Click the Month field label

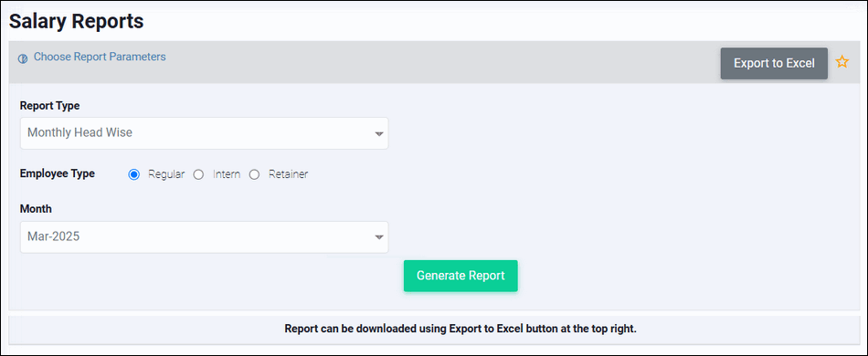(36, 209)
